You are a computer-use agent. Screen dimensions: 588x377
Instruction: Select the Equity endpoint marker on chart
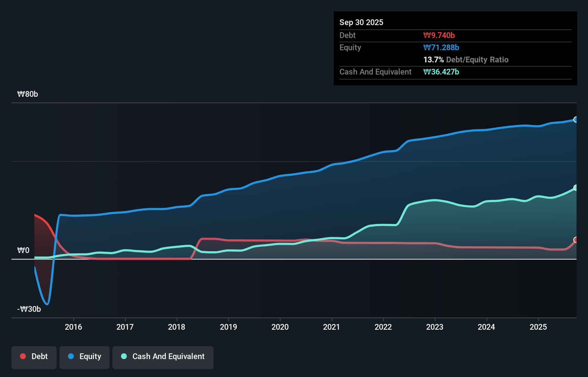[575, 120]
